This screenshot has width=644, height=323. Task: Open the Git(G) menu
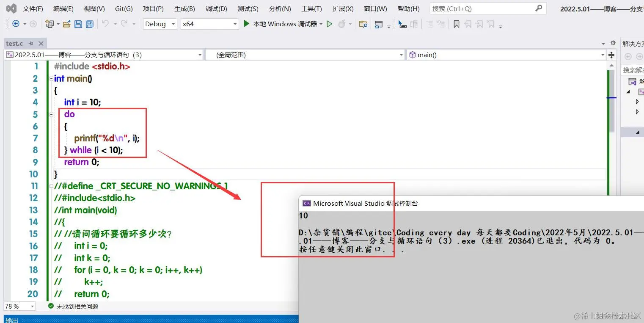click(124, 8)
